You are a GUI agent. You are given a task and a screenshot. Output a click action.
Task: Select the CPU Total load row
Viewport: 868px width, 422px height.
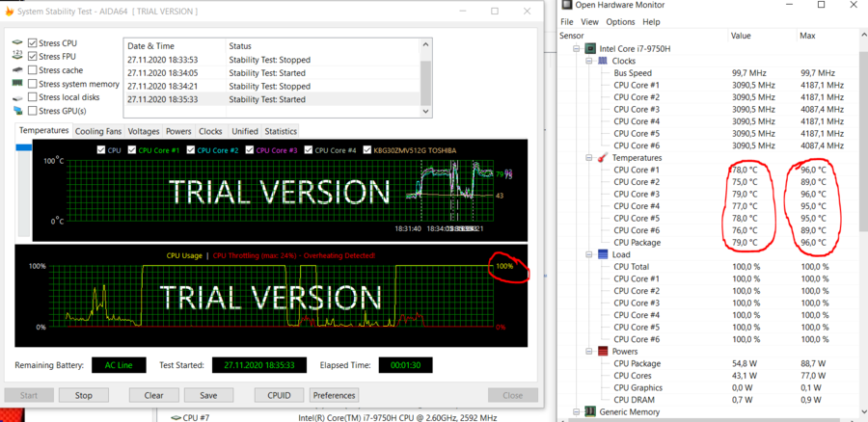(708, 267)
